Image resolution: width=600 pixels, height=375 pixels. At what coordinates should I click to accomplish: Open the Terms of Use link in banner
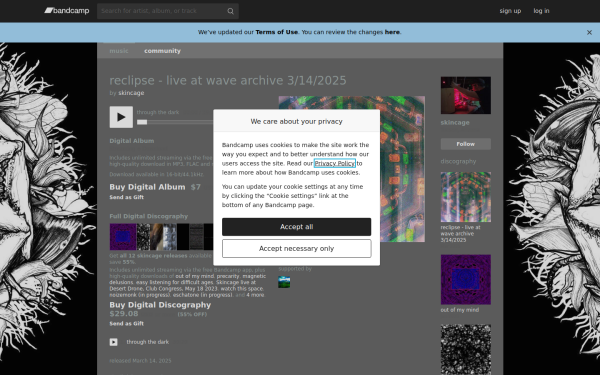pos(277,32)
